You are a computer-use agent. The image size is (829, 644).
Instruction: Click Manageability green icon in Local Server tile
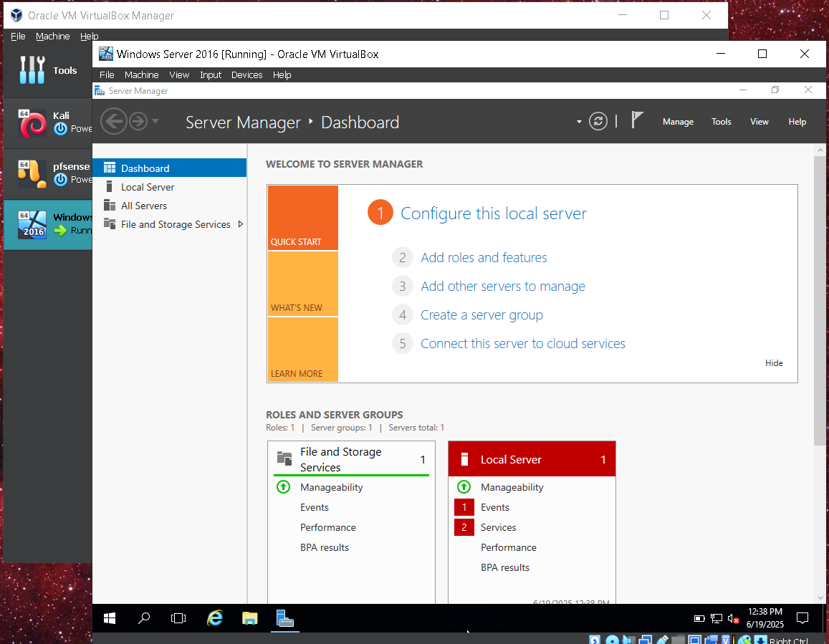click(464, 486)
